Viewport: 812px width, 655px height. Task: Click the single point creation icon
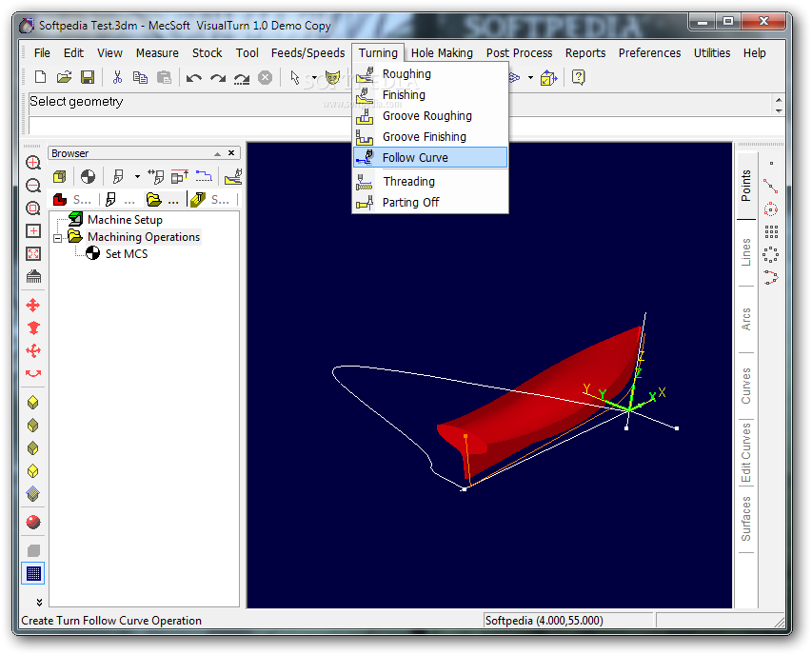[x=771, y=164]
